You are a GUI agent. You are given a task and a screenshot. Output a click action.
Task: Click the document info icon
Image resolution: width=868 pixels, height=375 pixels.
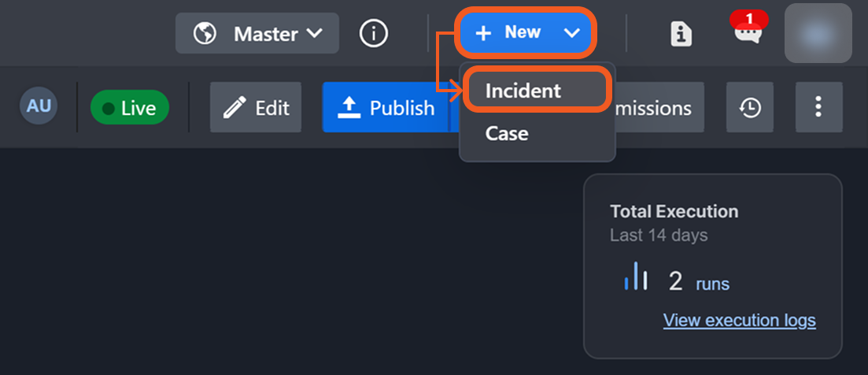(681, 33)
